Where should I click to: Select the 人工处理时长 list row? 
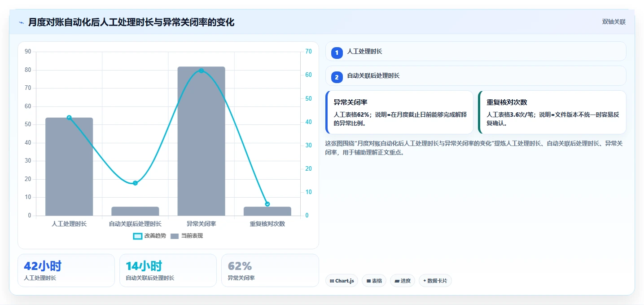coord(476,51)
